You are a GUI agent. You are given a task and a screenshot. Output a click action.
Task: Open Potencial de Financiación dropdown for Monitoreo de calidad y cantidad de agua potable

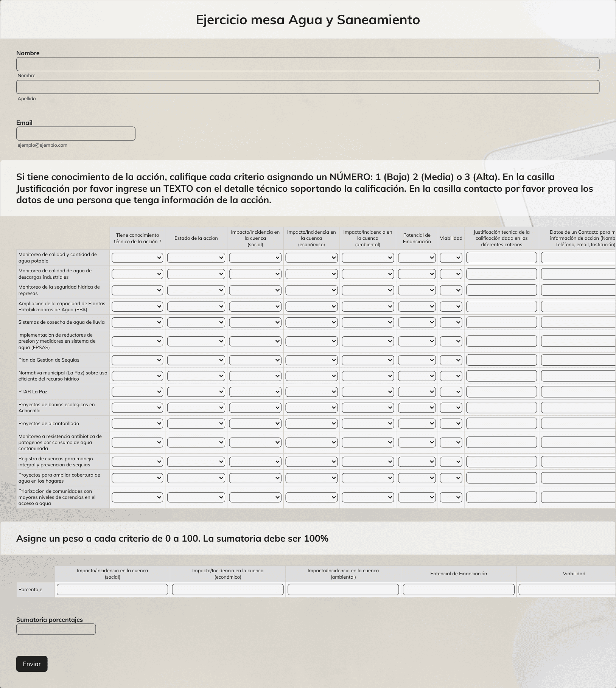(x=417, y=258)
